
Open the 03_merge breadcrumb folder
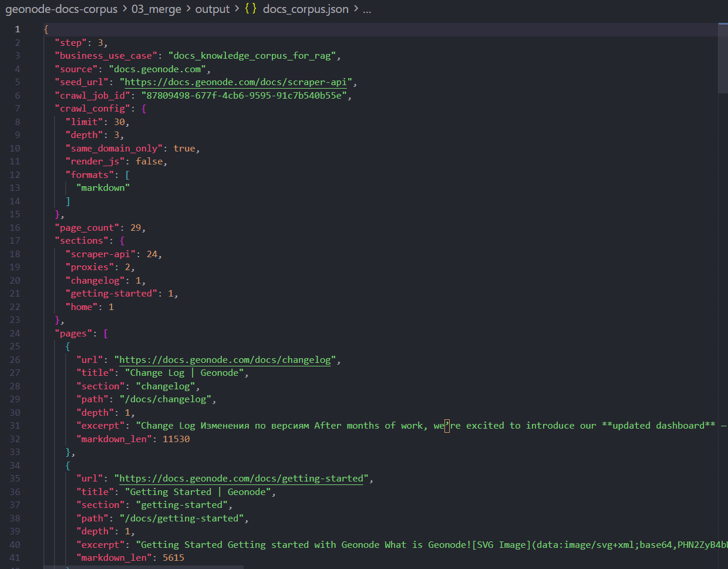coord(156,9)
